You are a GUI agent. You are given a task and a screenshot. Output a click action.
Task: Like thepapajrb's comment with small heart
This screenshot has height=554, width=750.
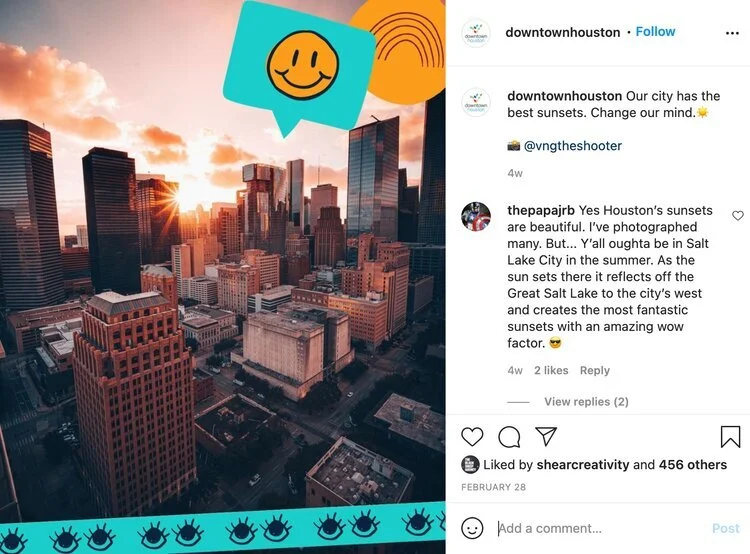point(738,216)
